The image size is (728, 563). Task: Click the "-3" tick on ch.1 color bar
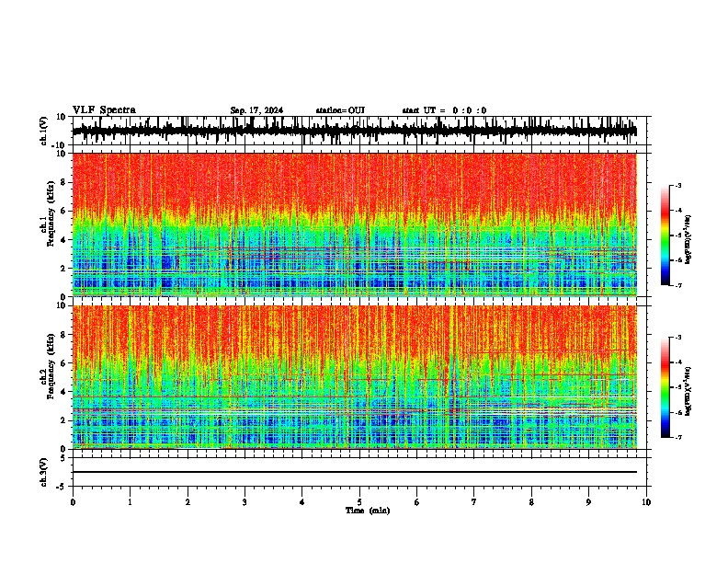click(x=678, y=185)
